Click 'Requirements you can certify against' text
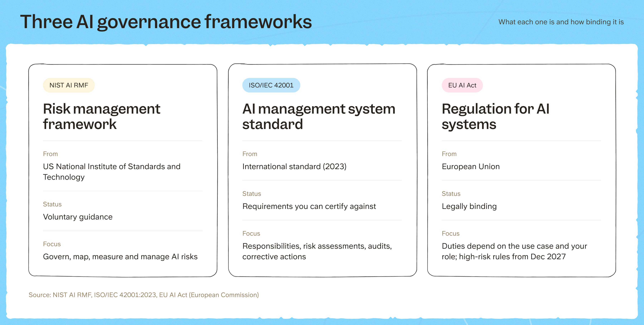 (309, 206)
